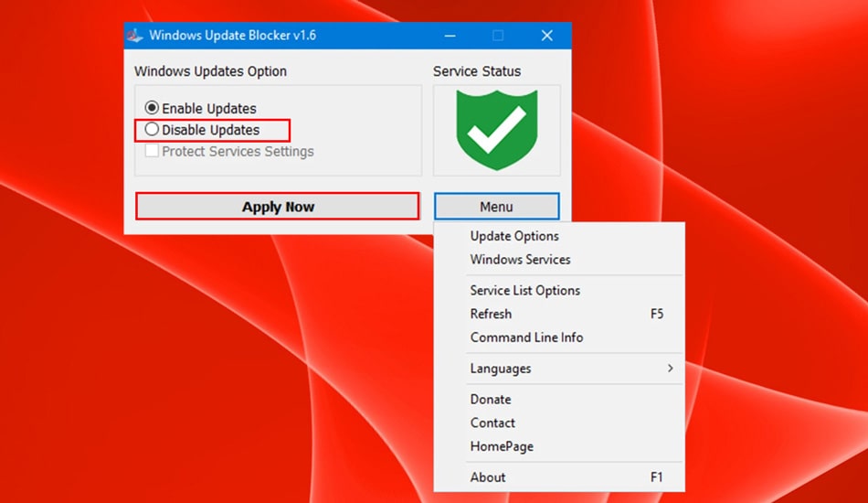
Task: Click the Windows Updates Option label
Action: tap(210, 71)
